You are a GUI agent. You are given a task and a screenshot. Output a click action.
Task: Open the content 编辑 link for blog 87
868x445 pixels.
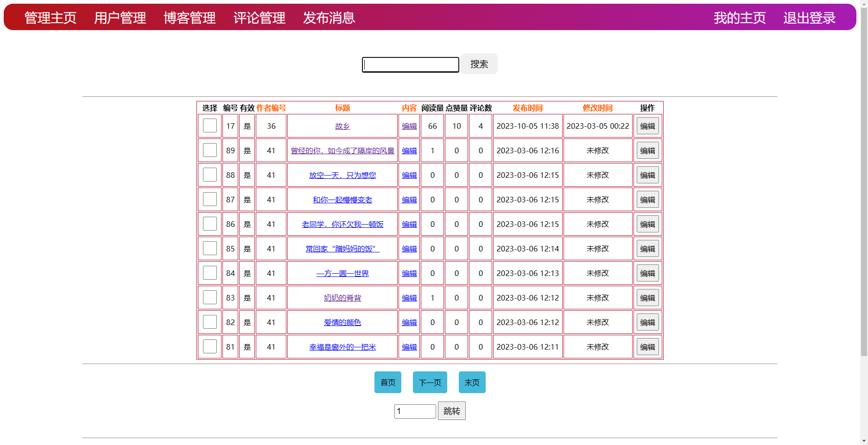pos(409,200)
